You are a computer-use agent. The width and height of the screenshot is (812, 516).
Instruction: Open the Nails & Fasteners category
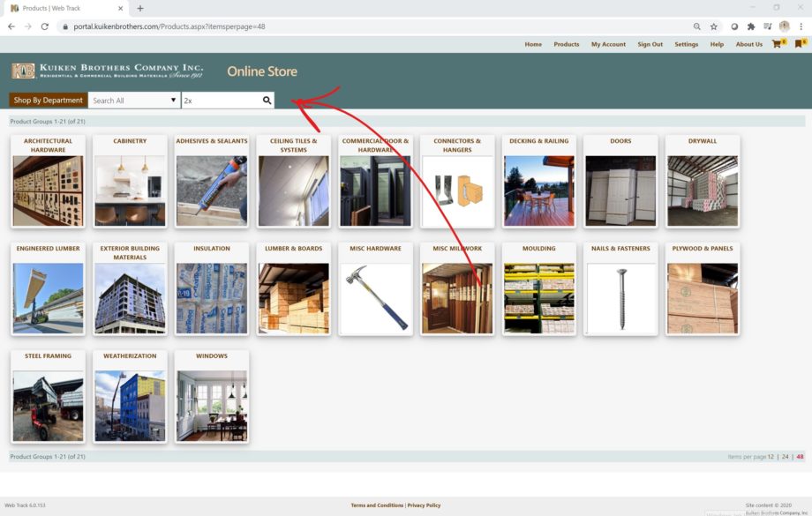tap(620, 289)
